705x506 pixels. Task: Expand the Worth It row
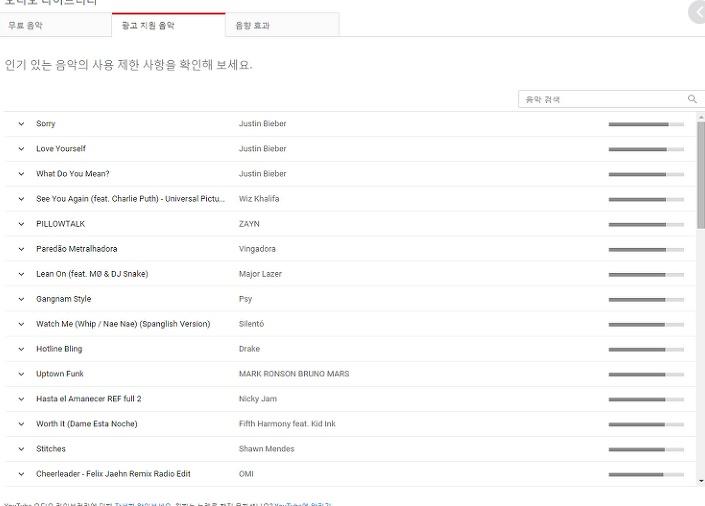tap(21, 424)
